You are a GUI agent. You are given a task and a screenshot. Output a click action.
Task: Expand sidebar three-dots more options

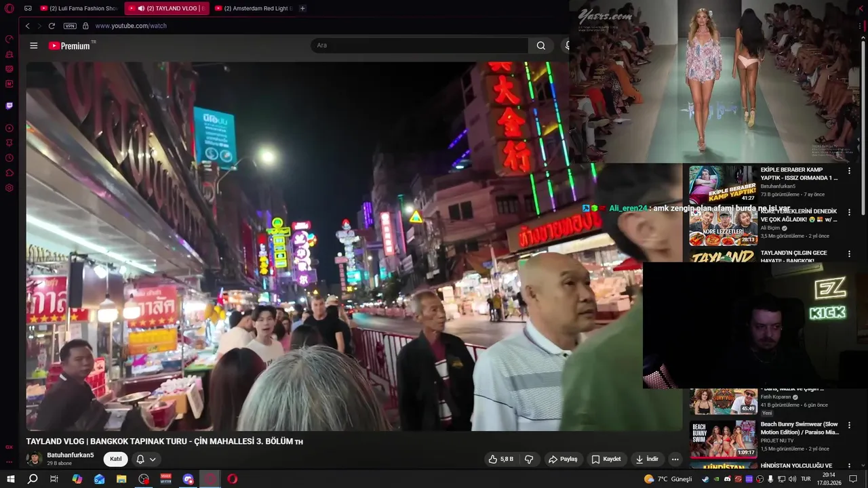9,462
